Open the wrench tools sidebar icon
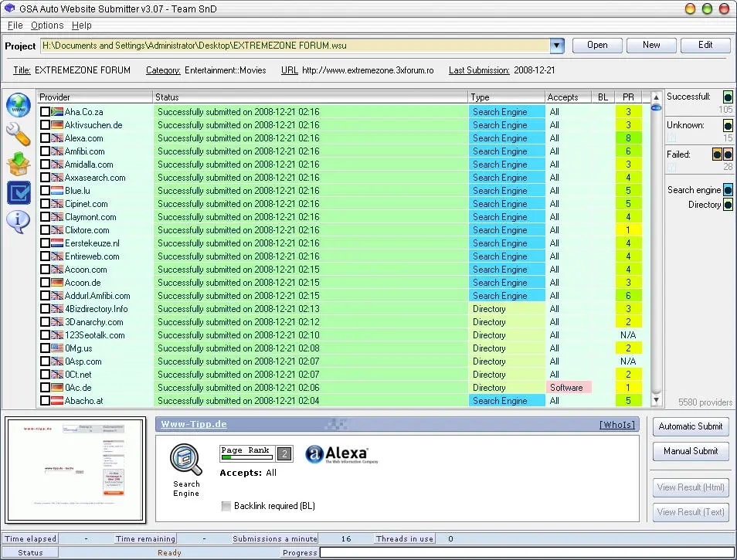 pos(19,134)
